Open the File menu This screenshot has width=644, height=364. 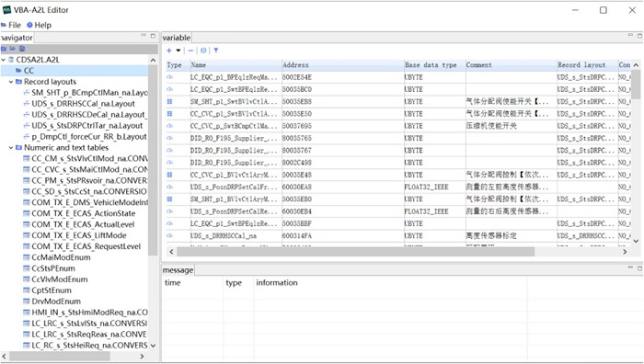pyautogui.click(x=11, y=25)
